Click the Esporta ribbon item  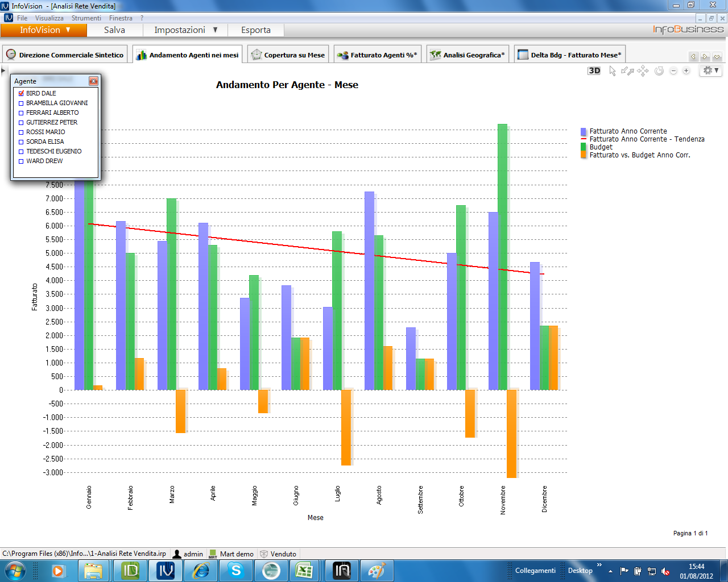(256, 30)
